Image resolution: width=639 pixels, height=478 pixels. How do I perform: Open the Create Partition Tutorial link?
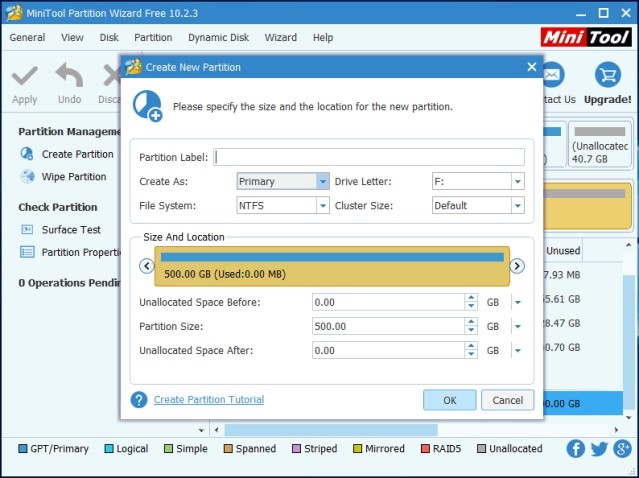pos(208,400)
